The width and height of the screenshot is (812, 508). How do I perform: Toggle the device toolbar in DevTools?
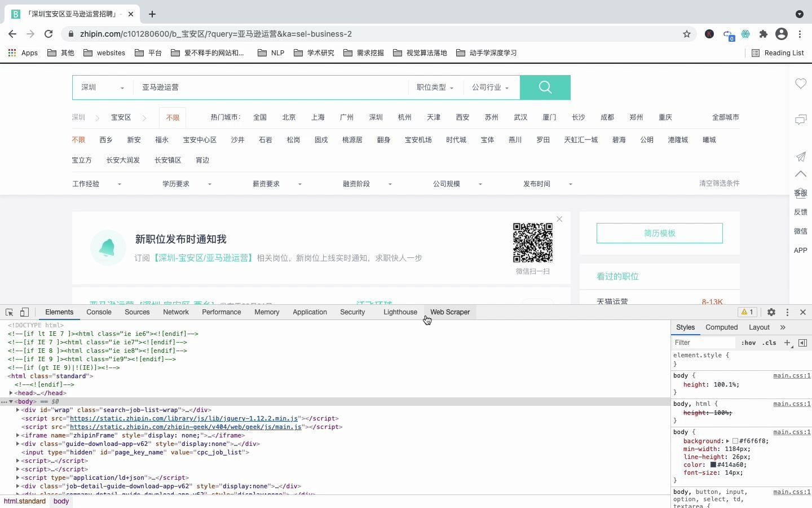point(24,312)
